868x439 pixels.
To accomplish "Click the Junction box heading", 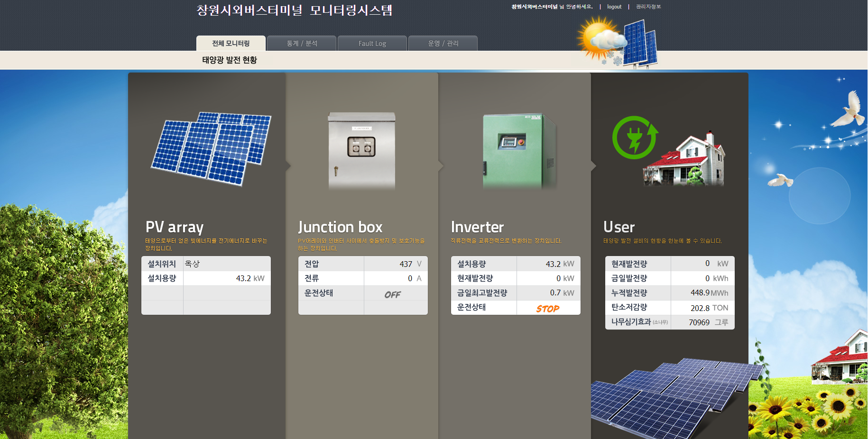I will (x=340, y=227).
